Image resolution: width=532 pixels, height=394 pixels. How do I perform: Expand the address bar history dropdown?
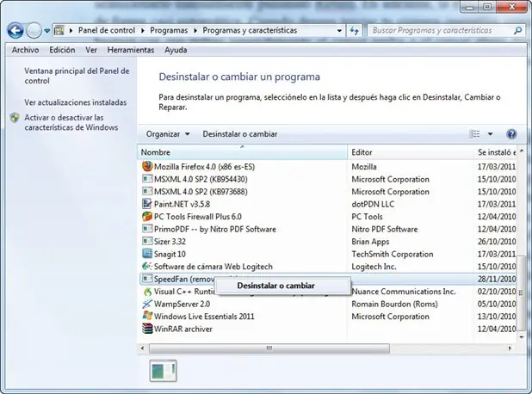point(339,30)
